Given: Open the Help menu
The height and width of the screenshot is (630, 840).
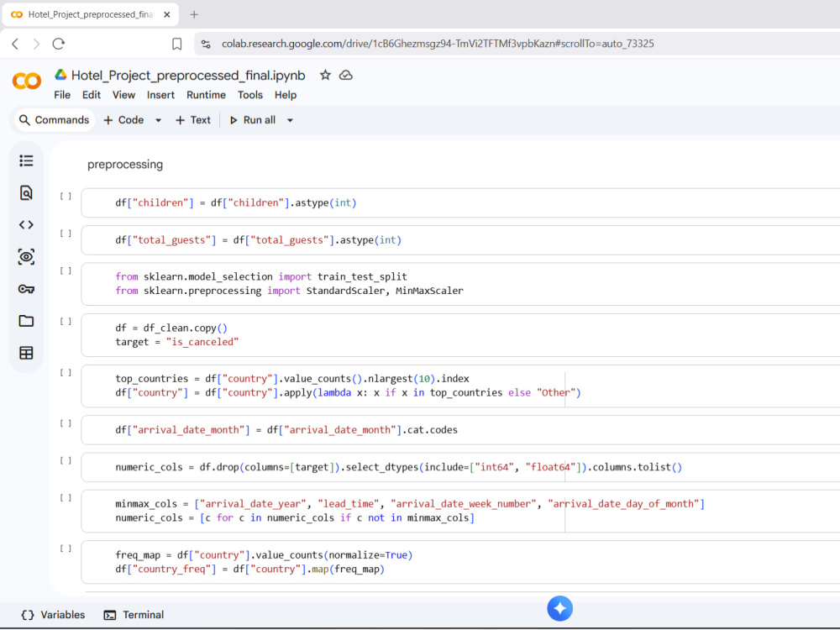Looking at the screenshot, I should coord(286,95).
